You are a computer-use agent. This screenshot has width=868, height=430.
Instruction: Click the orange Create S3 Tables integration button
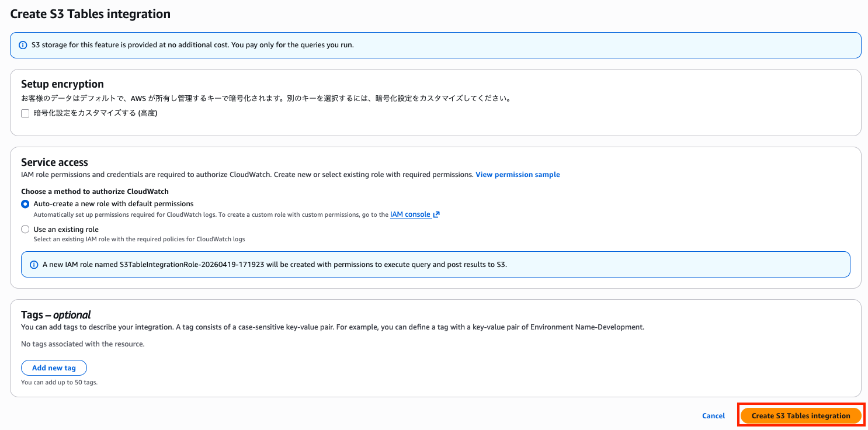point(800,416)
